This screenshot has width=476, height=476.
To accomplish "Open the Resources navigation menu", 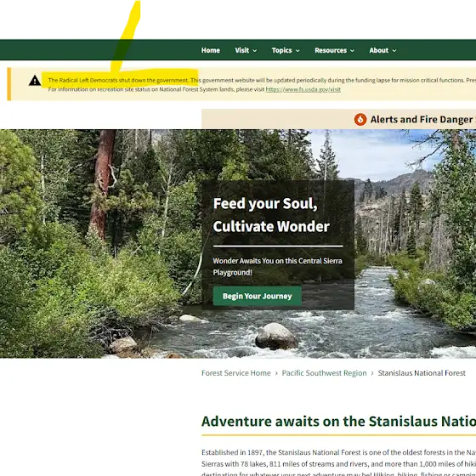I will click(331, 50).
